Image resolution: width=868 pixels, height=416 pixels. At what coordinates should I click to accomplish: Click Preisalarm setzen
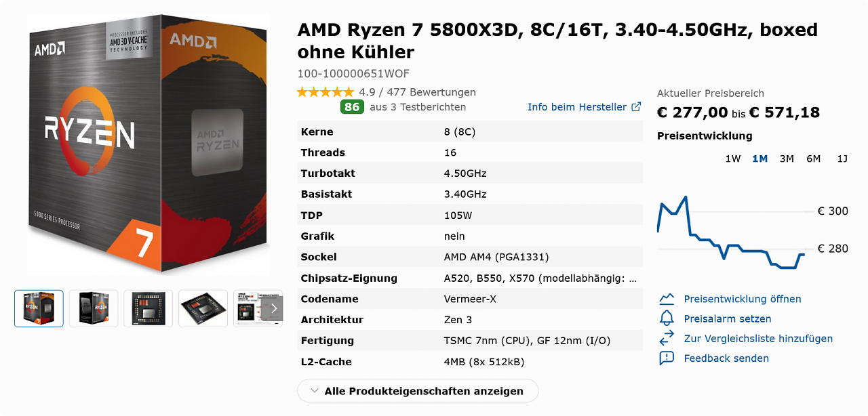(728, 318)
